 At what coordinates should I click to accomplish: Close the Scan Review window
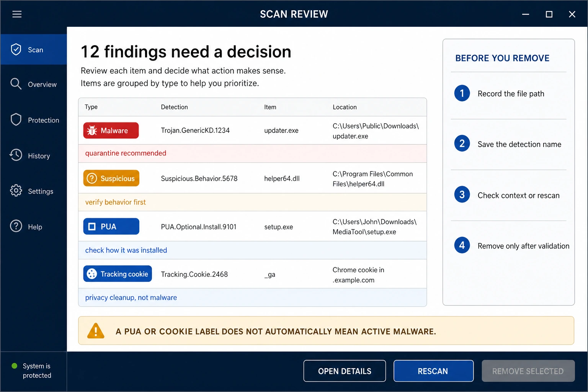tap(572, 14)
